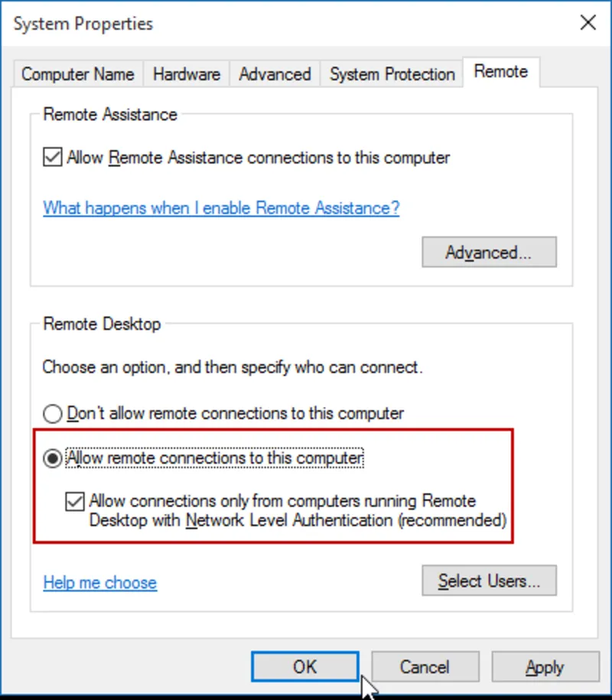Click the Select Users button
The image size is (612, 700).
tap(489, 581)
